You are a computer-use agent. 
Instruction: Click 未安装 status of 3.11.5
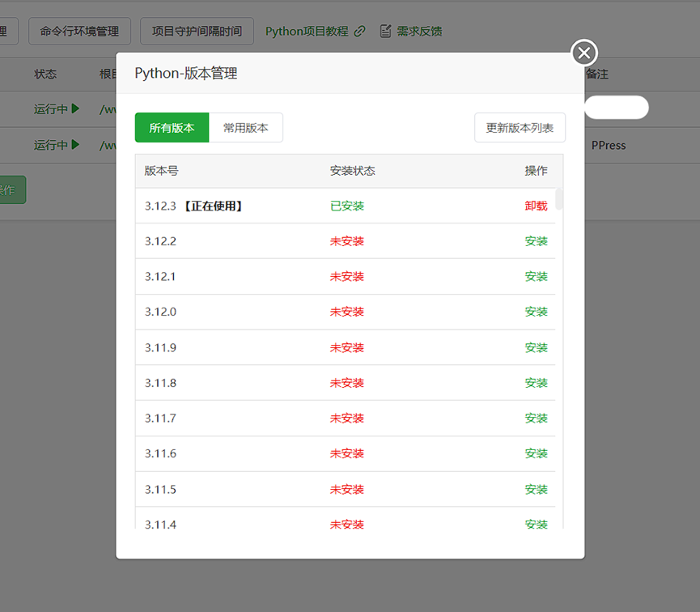(x=347, y=489)
